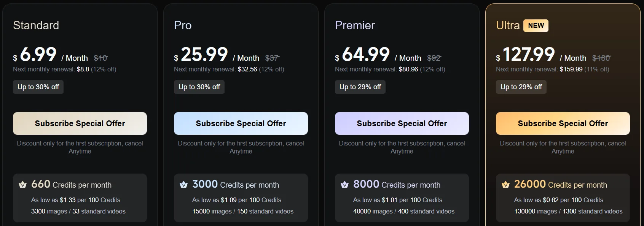Click the dollar sign before 127.99

pyautogui.click(x=497, y=58)
